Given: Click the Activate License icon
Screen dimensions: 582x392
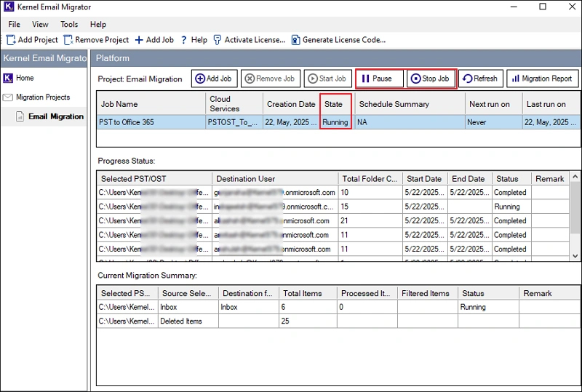Looking at the screenshot, I should click(x=218, y=40).
